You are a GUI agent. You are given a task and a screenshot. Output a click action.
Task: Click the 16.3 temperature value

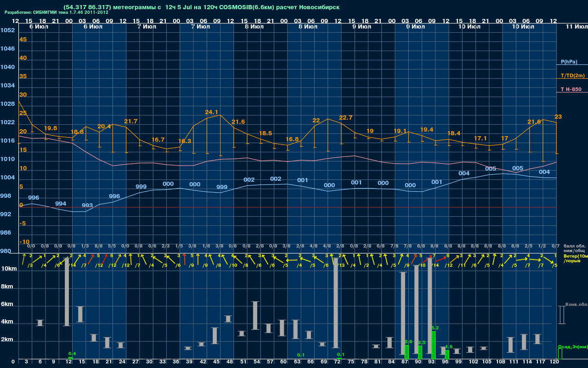tap(185, 141)
